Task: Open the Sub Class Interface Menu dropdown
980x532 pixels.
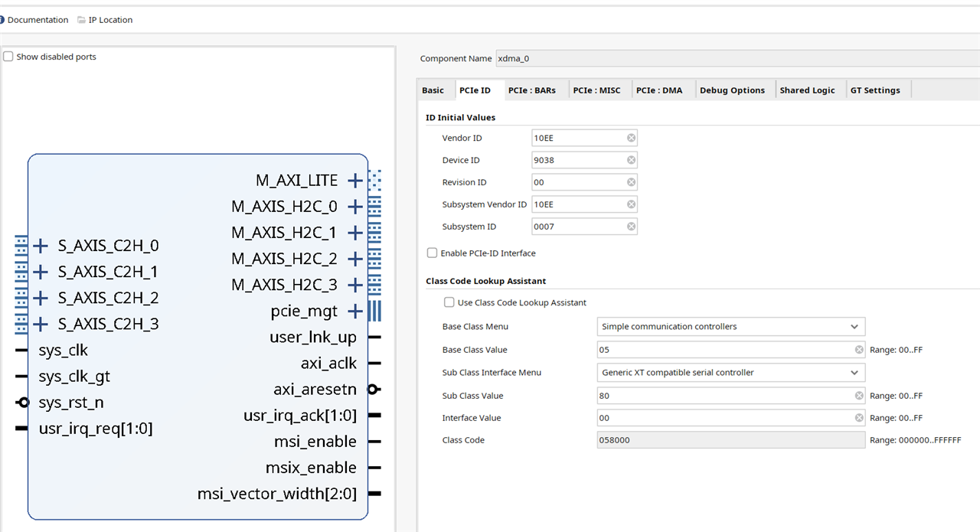Action: 731,373
